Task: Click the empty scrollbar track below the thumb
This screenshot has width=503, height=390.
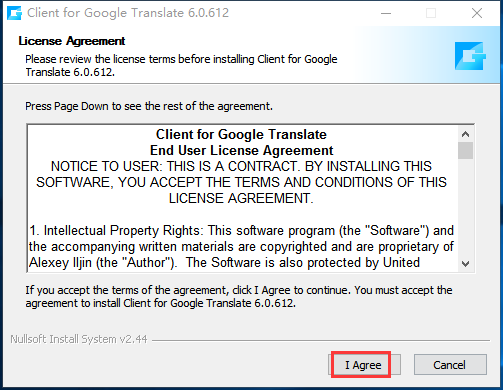Action: (x=465, y=207)
